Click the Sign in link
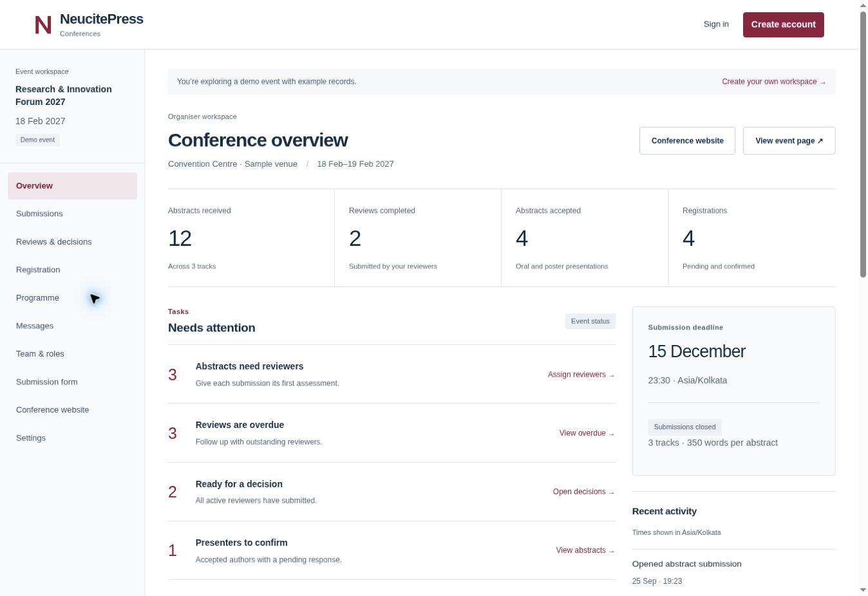The height and width of the screenshot is (596, 868). pos(716,24)
